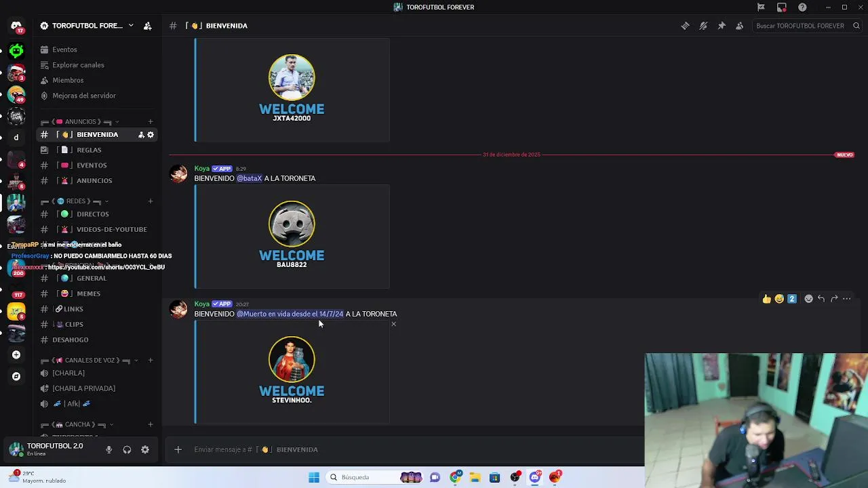Select MEMES channel

[x=98, y=294]
